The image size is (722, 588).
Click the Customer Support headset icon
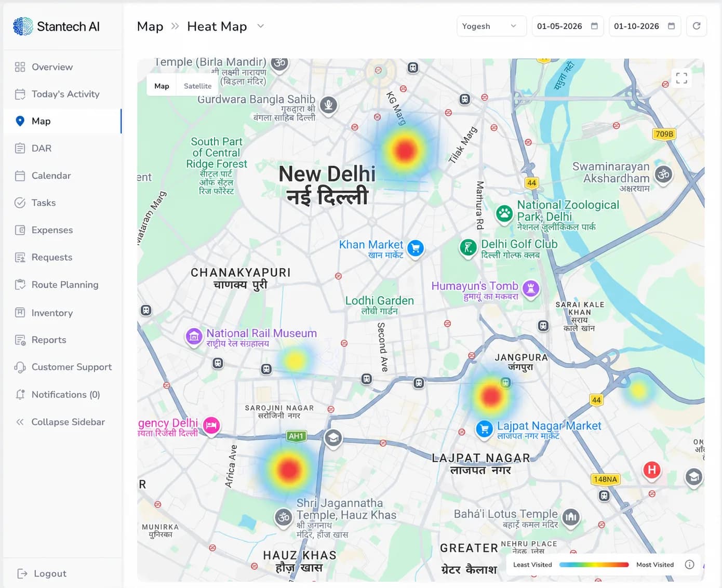pos(20,367)
